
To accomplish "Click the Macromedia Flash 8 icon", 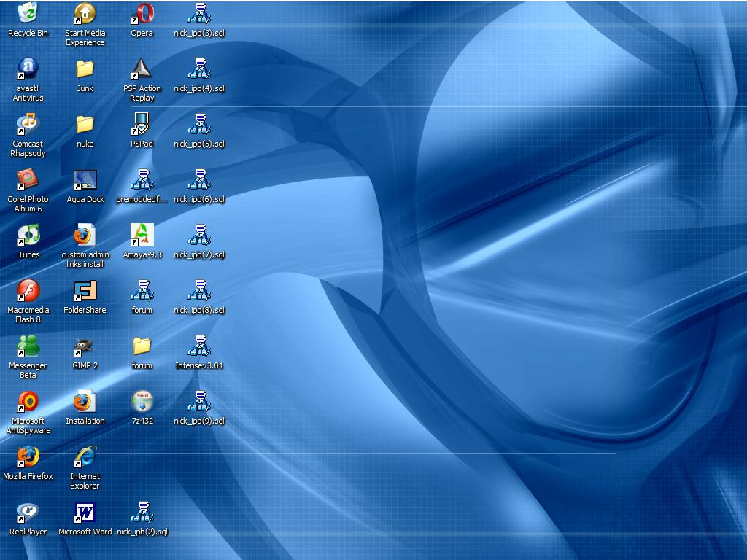I will tap(28, 290).
